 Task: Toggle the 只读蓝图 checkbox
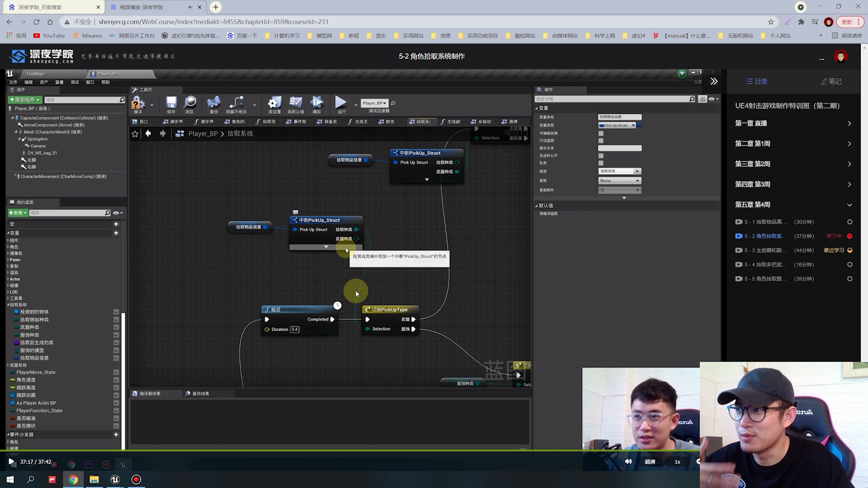coord(601,141)
